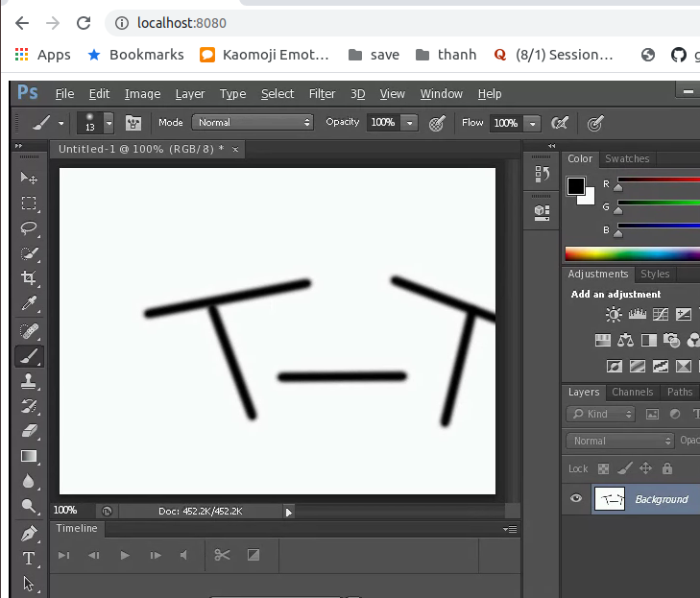Viewport: 700px width, 598px height.
Task: Select the Lasso tool
Action: click(x=29, y=228)
